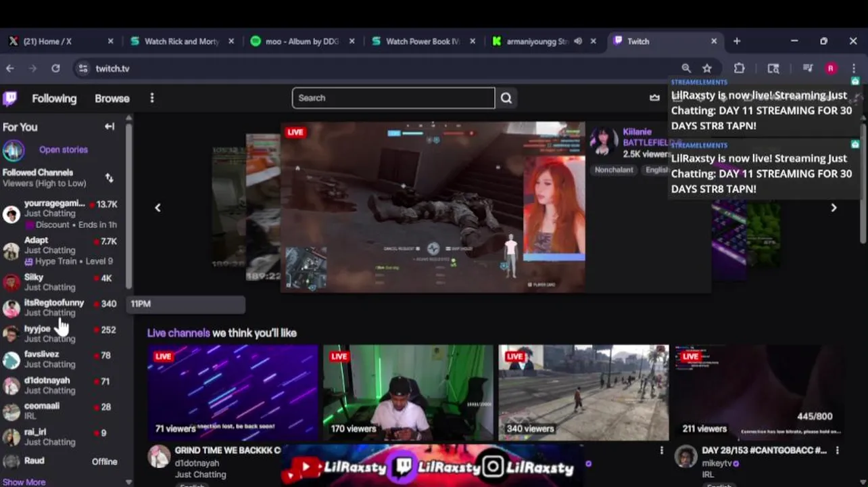Click the first LilRaxsty live notification
The image size is (868, 487).
click(764, 107)
